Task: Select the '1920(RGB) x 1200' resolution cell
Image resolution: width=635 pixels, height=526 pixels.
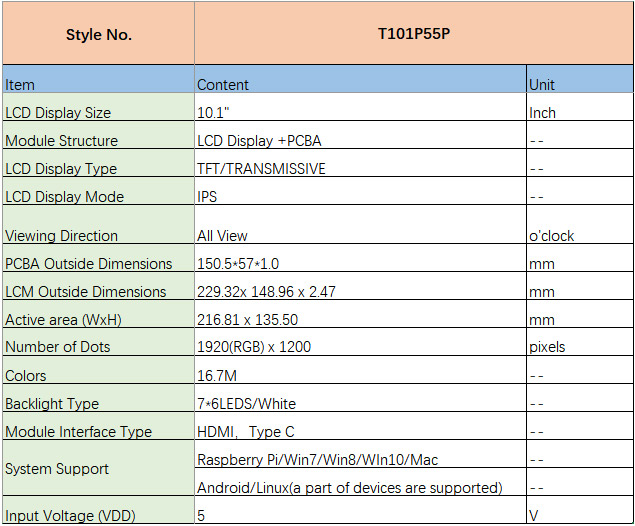Action: pyautogui.click(x=254, y=347)
